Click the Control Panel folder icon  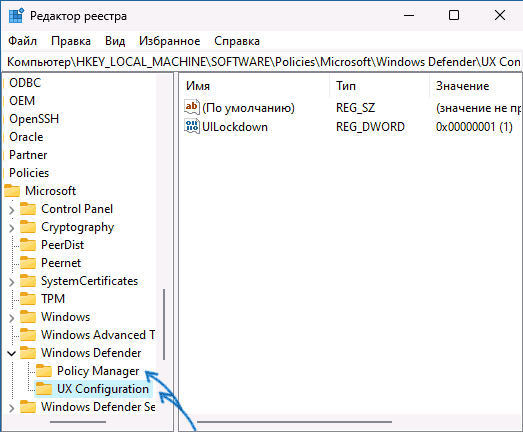28,209
